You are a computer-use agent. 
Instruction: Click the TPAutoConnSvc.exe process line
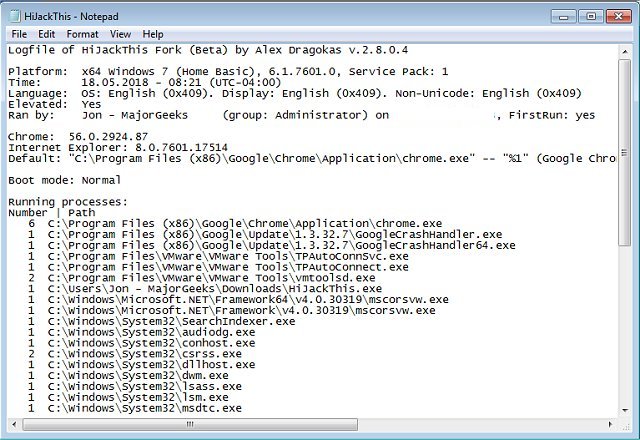218,256
